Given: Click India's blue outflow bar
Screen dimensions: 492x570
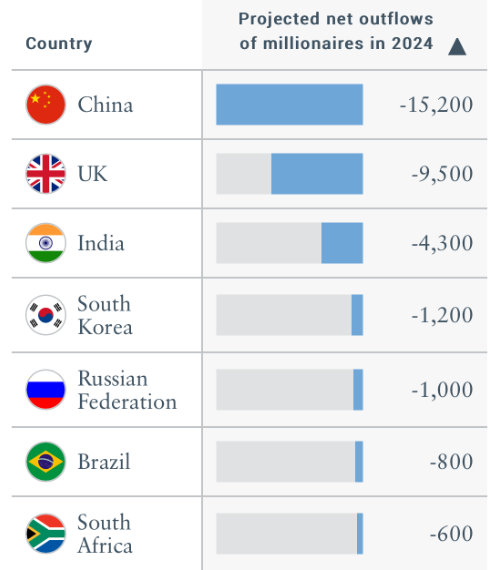Looking at the screenshot, I should (x=342, y=243).
